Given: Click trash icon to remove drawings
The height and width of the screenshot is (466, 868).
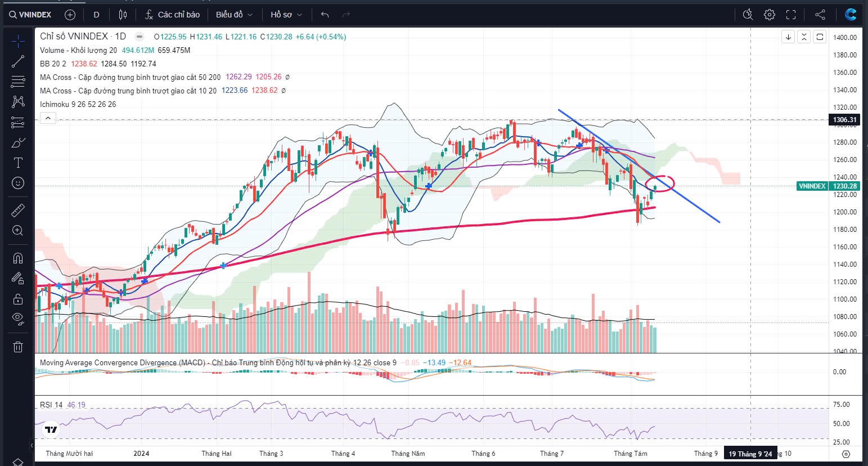Looking at the screenshot, I should 18,347.
